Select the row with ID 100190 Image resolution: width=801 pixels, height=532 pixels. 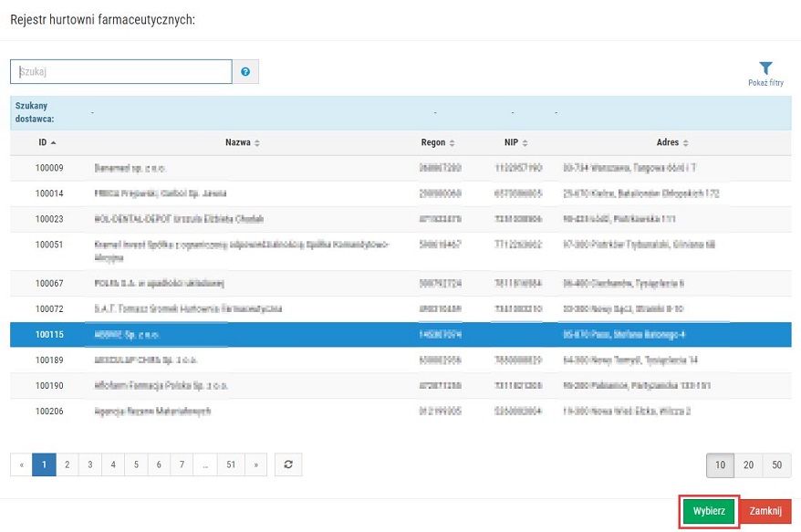[400, 386]
